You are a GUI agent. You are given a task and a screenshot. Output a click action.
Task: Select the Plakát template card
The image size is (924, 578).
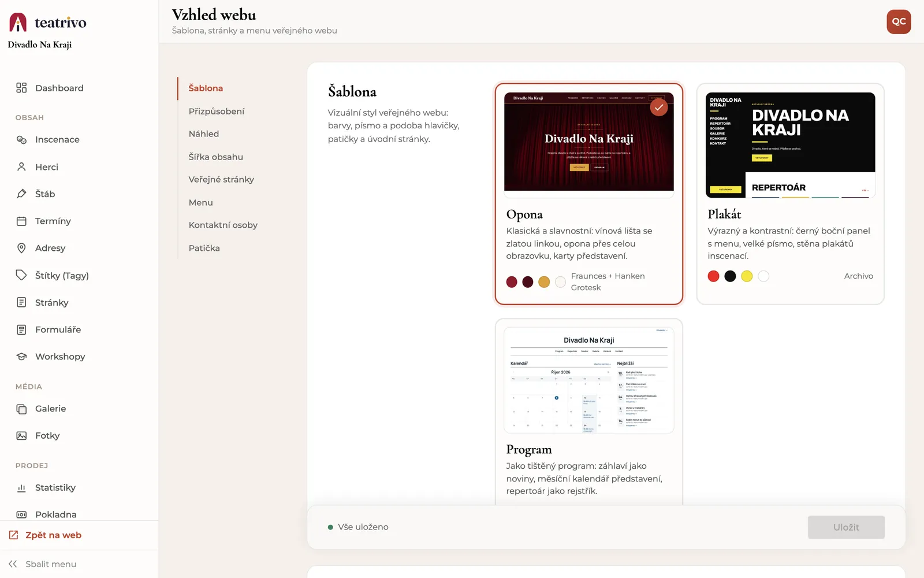(790, 194)
